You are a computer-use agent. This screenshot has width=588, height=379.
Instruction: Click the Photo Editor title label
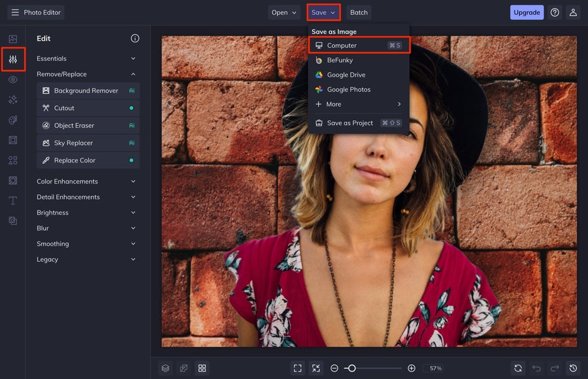coord(42,12)
